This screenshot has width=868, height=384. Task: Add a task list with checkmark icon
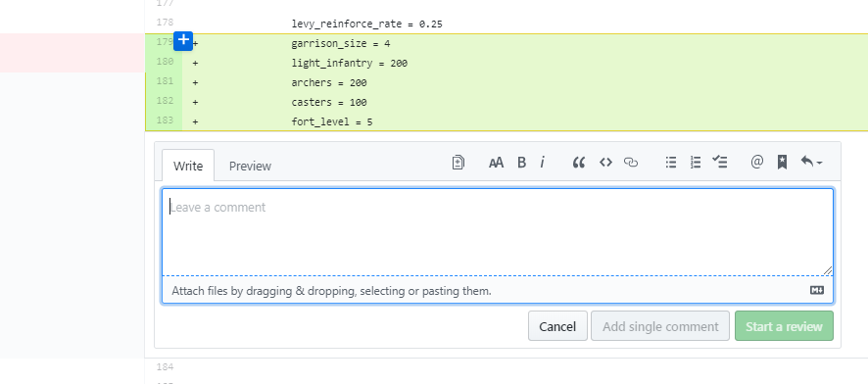(720, 162)
